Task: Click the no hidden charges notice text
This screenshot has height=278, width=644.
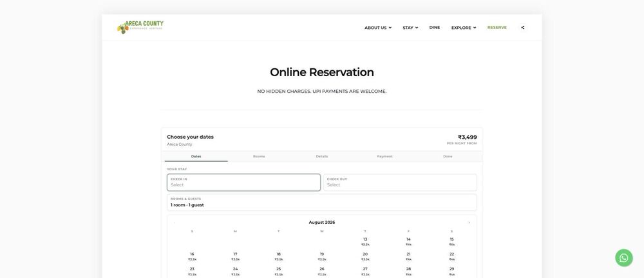Action: pyautogui.click(x=321, y=92)
